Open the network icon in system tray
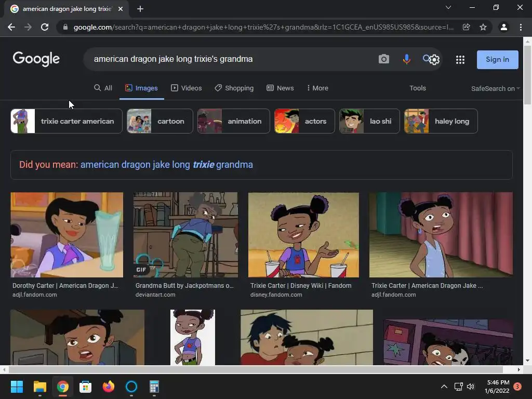The height and width of the screenshot is (399, 532). pos(458,387)
